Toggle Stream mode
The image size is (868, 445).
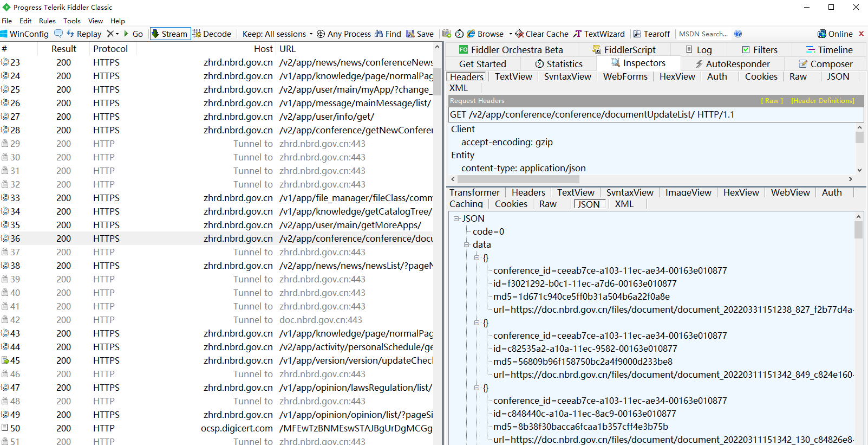(x=170, y=34)
